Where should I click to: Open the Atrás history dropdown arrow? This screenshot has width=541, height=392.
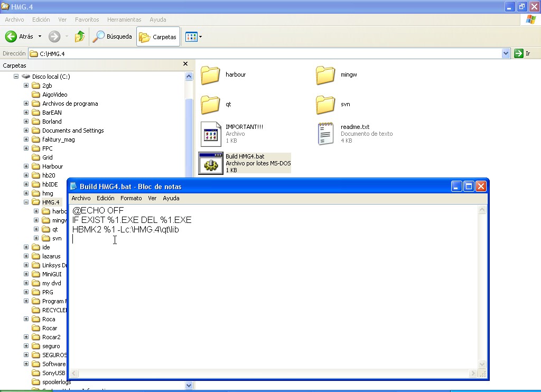(40, 36)
